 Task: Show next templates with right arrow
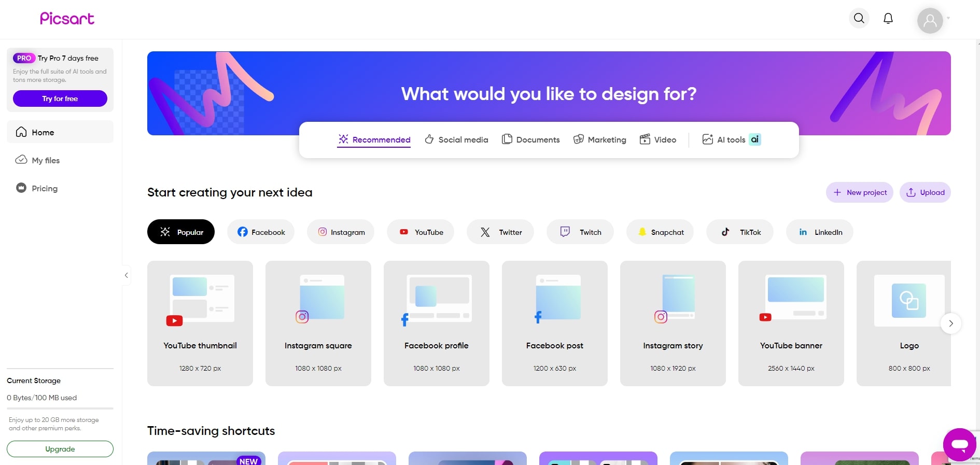[x=951, y=323]
